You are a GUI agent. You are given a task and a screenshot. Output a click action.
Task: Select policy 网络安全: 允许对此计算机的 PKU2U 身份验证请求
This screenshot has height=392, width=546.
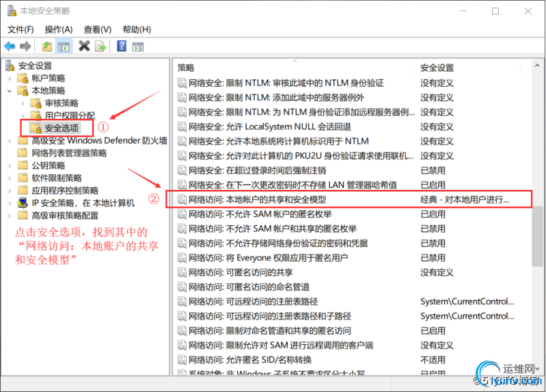pos(301,156)
